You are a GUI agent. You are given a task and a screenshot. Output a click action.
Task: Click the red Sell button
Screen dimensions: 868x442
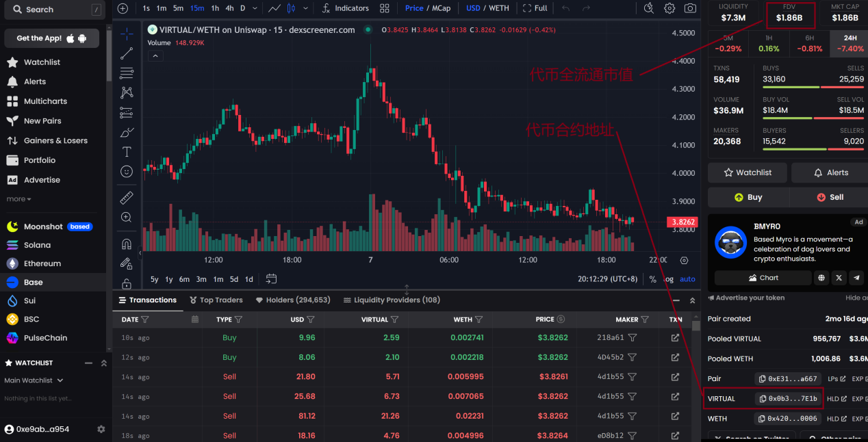[x=829, y=197]
